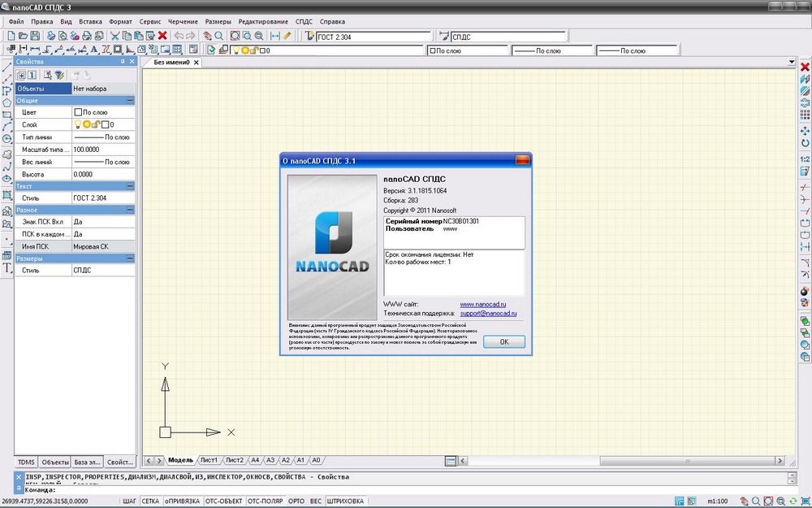Open the Файл menu

click(x=16, y=22)
